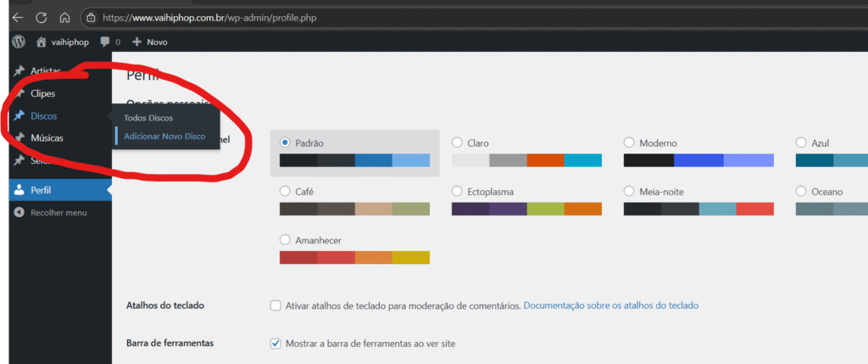Click the comments bubble icon

pyautogui.click(x=105, y=41)
